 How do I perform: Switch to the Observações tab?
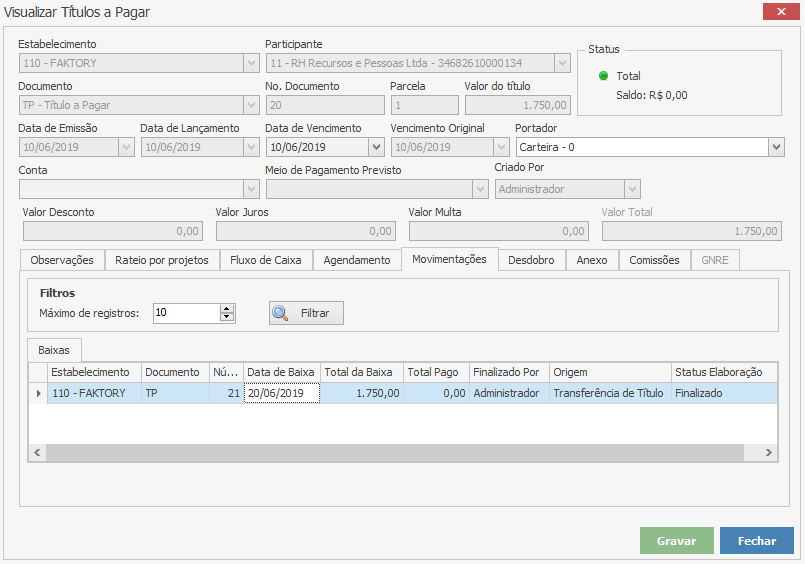(x=62, y=260)
